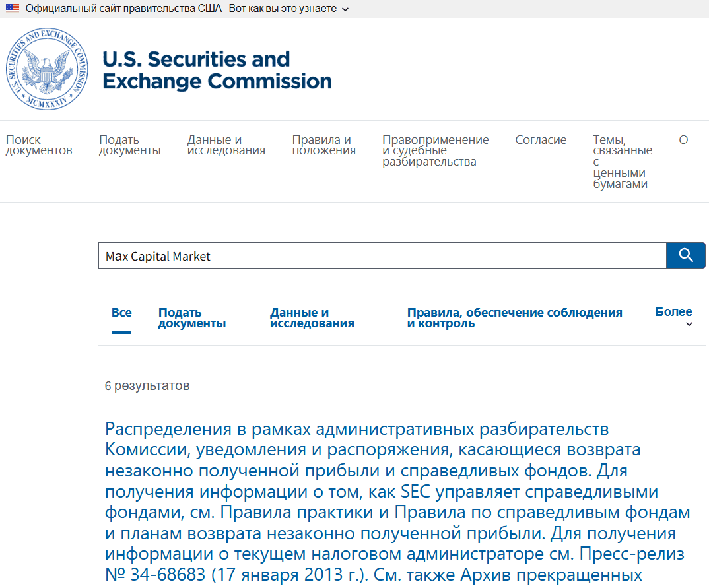Viewport: 709px width, 588px height.
Task: Open "Темы, связанные с ценными бумагами" menu
Action: tap(622, 162)
